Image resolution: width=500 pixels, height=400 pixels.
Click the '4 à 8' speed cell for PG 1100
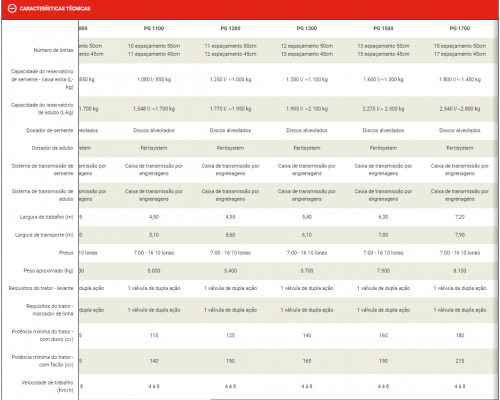[x=154, y=386]
